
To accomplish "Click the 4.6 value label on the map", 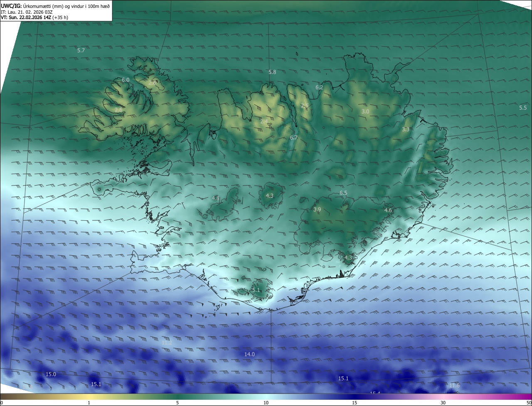I will tap(388, 210).
